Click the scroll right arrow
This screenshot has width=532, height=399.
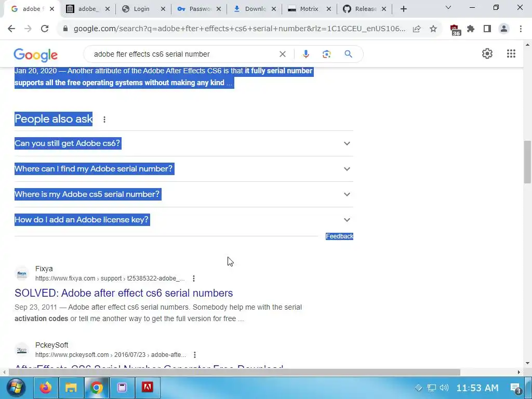(x=519, y=372)
